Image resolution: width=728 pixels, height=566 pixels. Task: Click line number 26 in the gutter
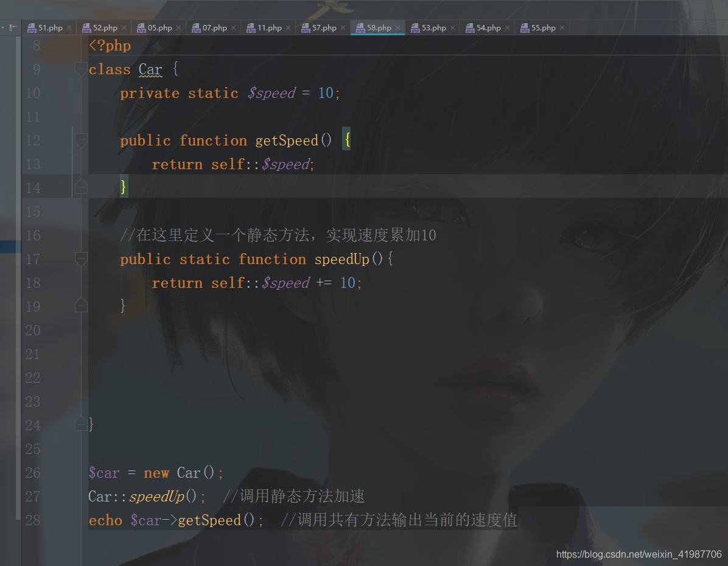(x=33, y=473)
